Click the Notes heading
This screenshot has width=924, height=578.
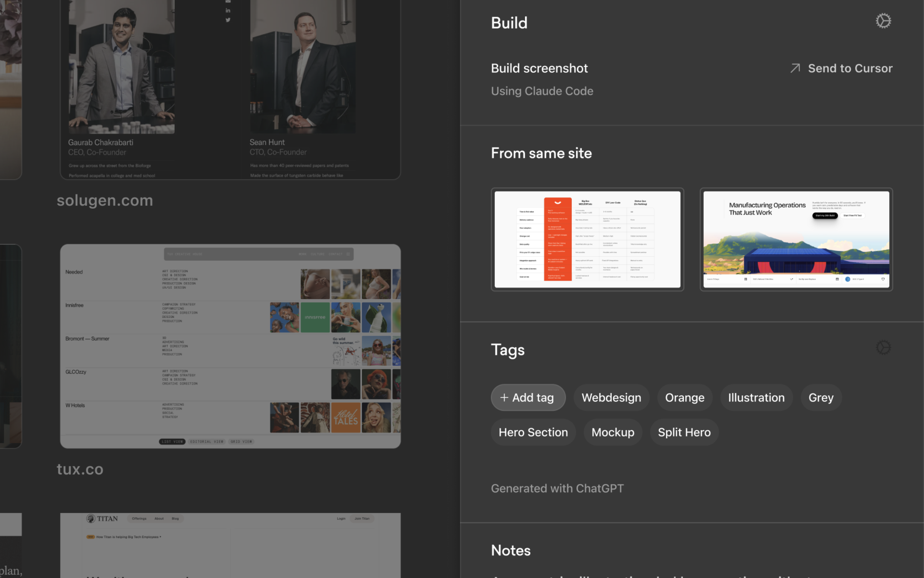click(x=511, y=550)
